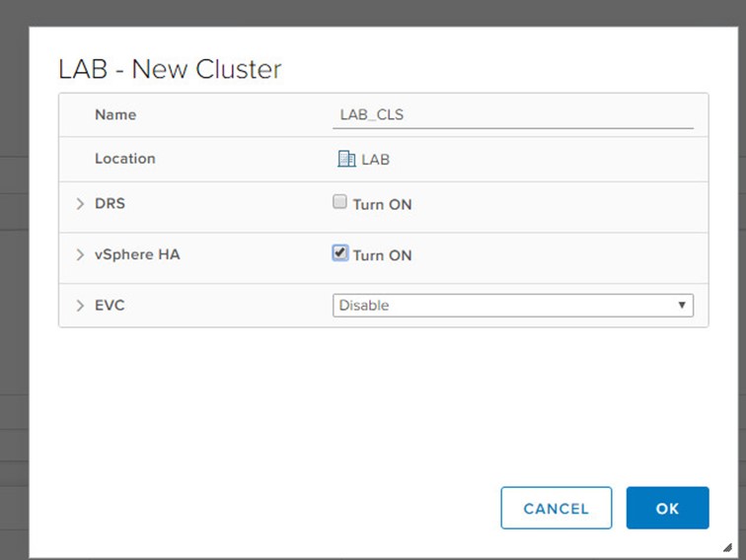746x560 pixels.
Task: Expand the vSphere HA settings chevron
Action: pos(80,255)
